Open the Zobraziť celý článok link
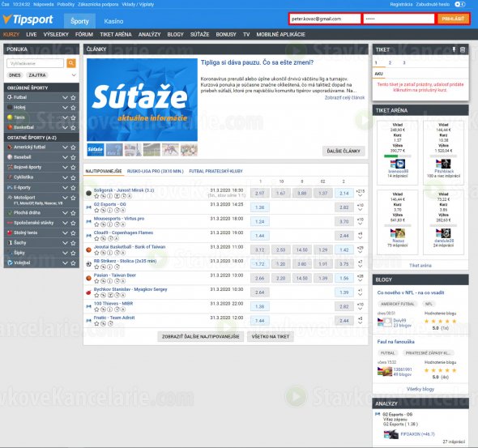Image resolution: width=478 pixels, height=448 pixels. coord(344,98)
